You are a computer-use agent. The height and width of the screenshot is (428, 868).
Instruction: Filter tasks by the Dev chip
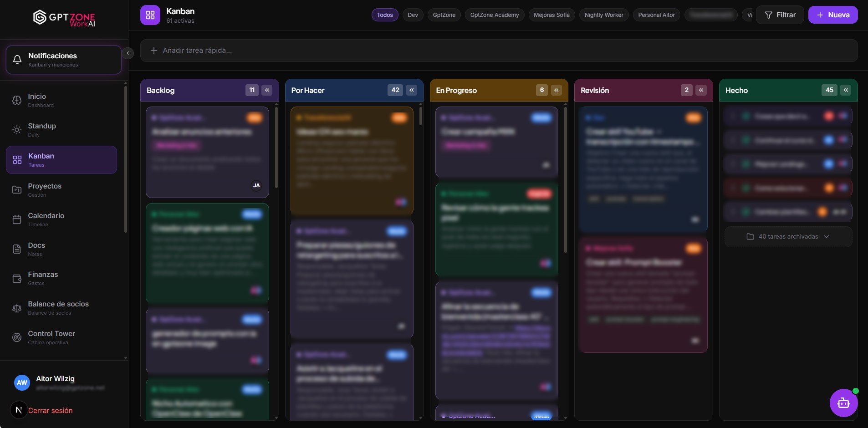[413, 15]
